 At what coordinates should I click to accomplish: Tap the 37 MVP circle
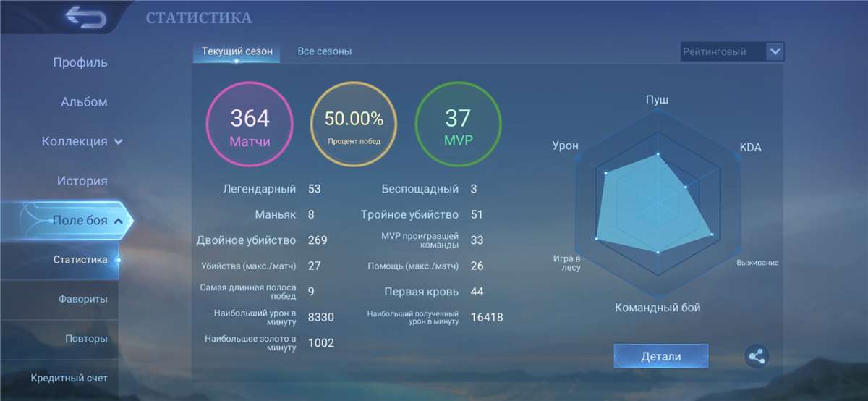458,124
